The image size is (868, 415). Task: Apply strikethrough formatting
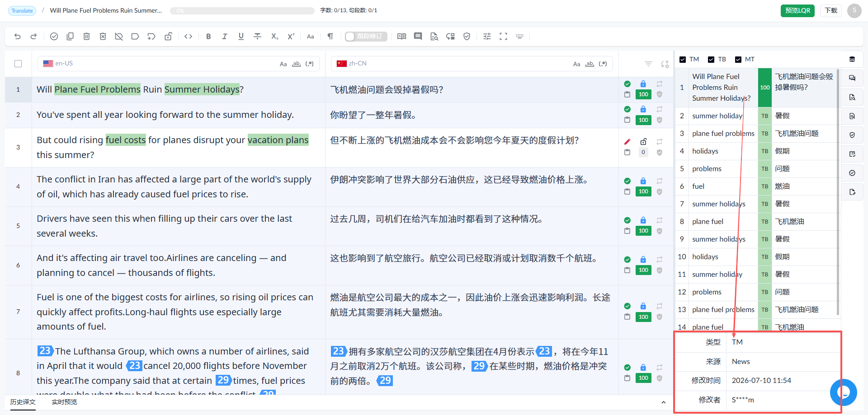tap(257, 37)
